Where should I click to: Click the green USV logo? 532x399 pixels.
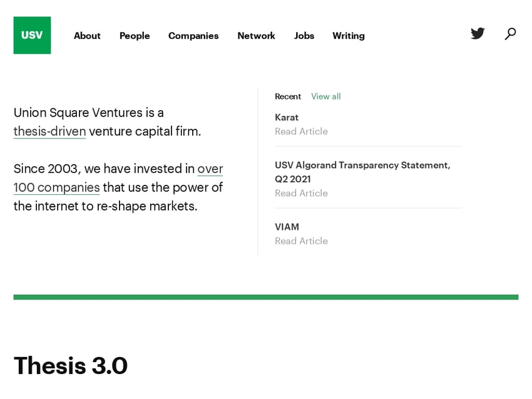pos(32,35)
